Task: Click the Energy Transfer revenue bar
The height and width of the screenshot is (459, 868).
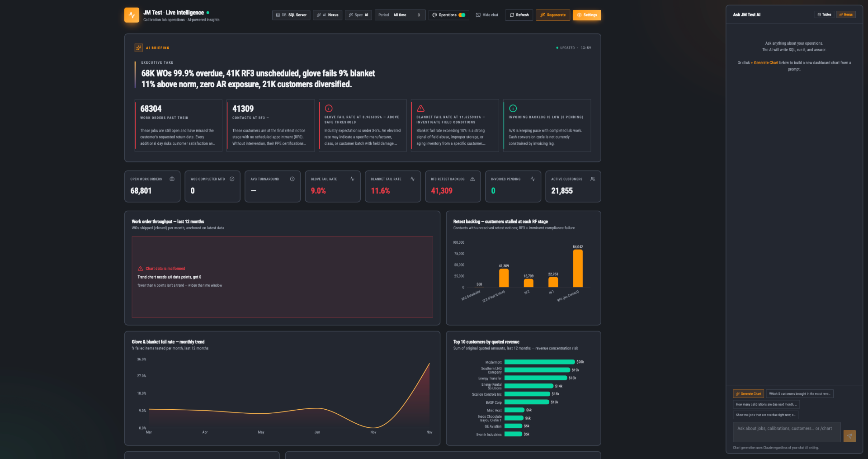Action: click(x=536, y=378)
